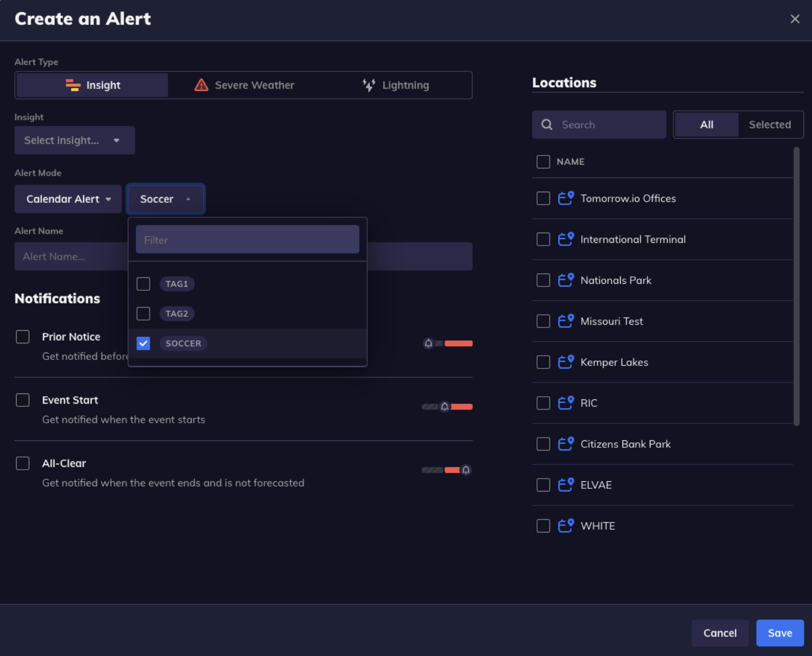Click the bell icon on All-Clear timeline
This screenshot has height=656, width=812.
coord(466,470)
